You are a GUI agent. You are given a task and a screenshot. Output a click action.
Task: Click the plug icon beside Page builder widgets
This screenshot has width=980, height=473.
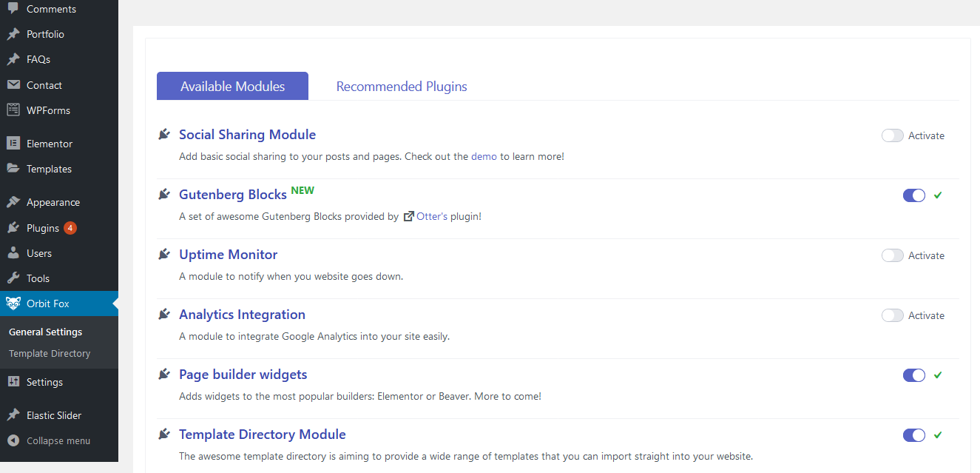tap(164, 374)
